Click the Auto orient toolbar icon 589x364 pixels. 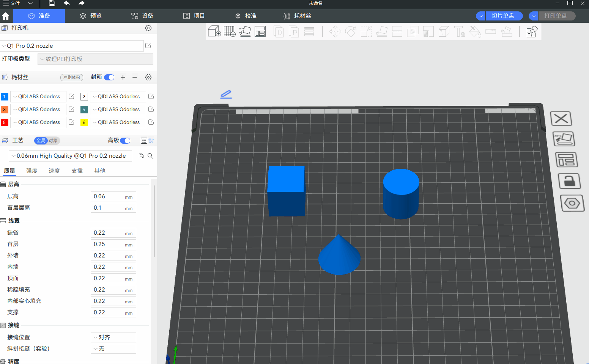click(x=245, y=31)
